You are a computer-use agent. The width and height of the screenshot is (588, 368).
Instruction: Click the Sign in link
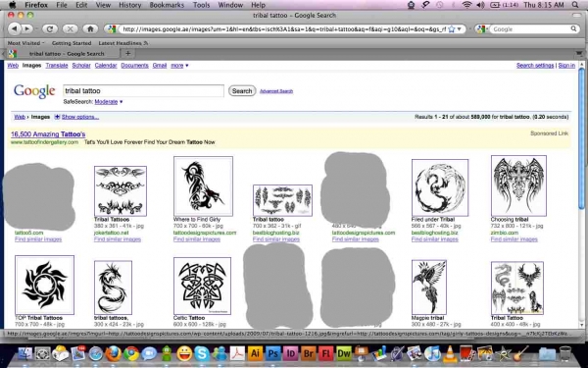click(x=566, y=66)
